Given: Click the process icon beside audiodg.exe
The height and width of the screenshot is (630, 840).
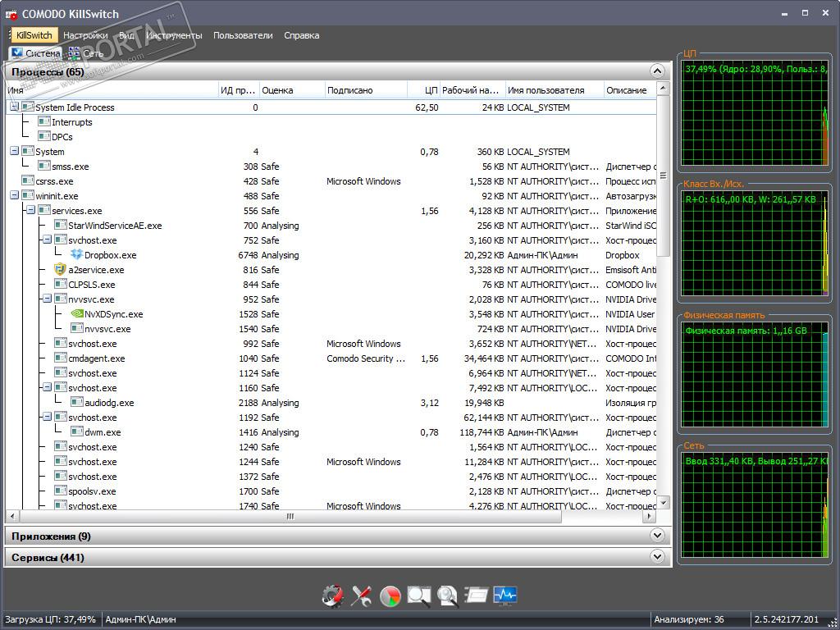Looking at the screenshot, I should click(x=76, y=402).
